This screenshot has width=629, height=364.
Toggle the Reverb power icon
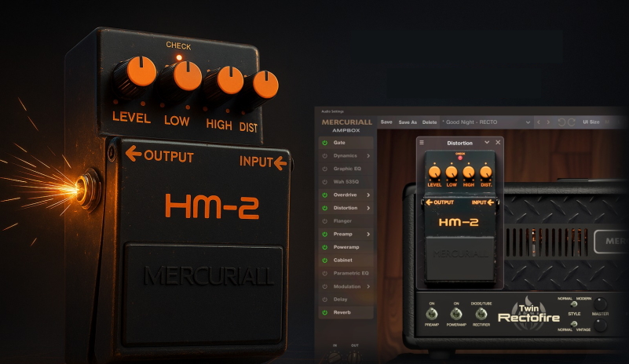click(325, 312)
